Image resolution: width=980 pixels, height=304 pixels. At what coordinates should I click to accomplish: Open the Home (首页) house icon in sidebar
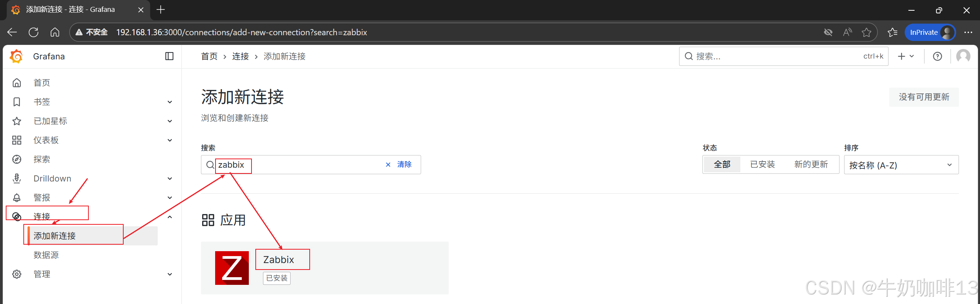coord(17,83)
